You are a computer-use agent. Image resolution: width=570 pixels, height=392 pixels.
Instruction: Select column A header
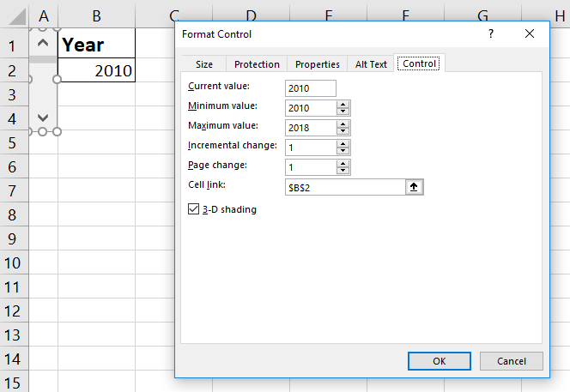point(43,15)
